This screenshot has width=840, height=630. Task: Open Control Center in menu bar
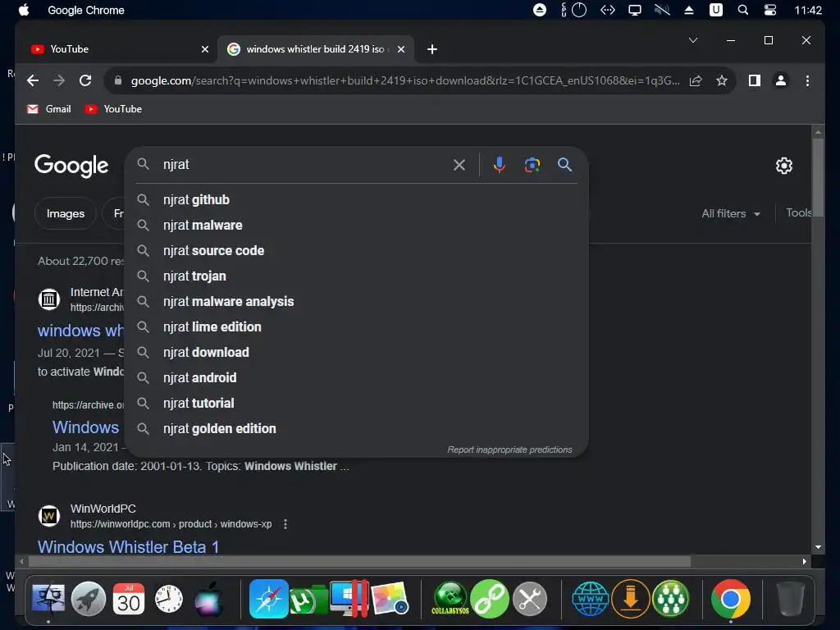[x=769, y=10]
